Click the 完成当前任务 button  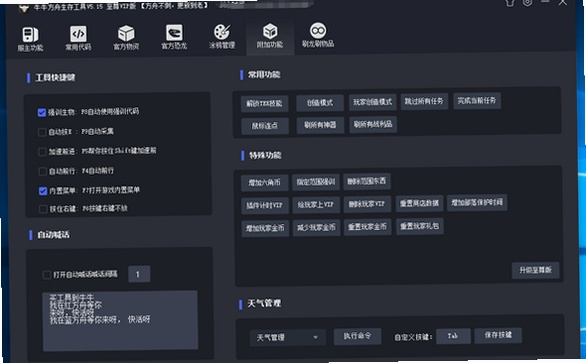pos(477,101)
